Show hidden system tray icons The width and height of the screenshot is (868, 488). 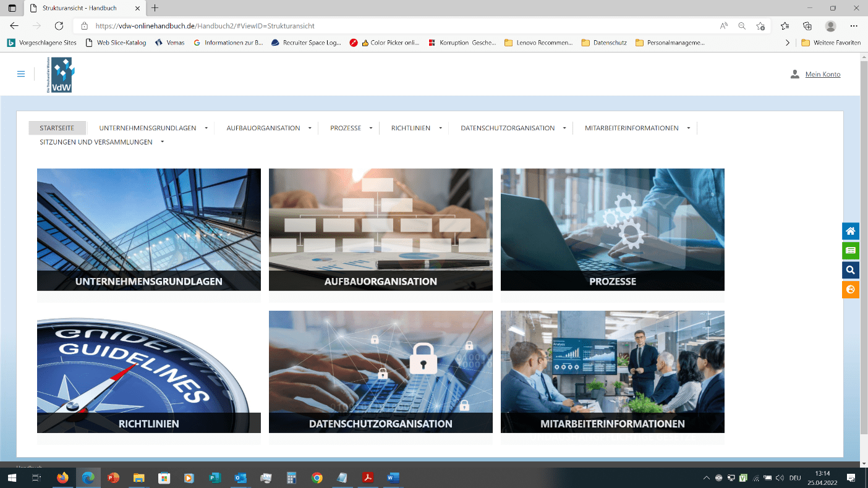(x=707, y=478)
